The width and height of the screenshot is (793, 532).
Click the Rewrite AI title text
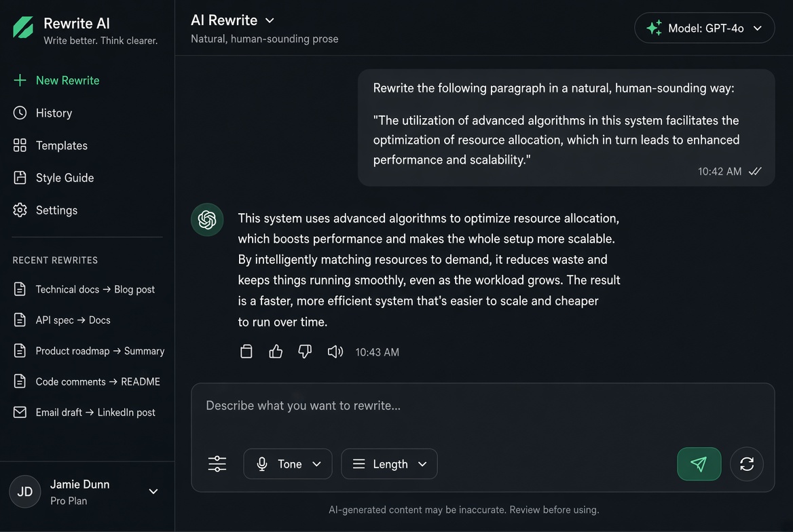tap(76, 23)
